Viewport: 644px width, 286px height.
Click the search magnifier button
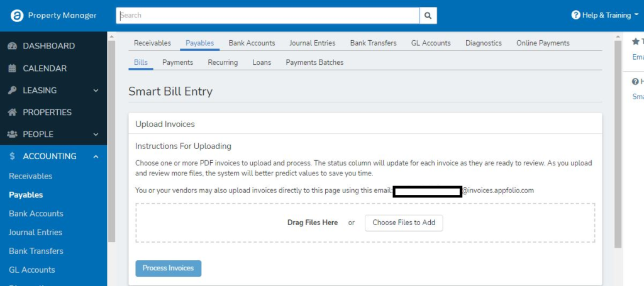pyautogui.click(x=428, y=16)
